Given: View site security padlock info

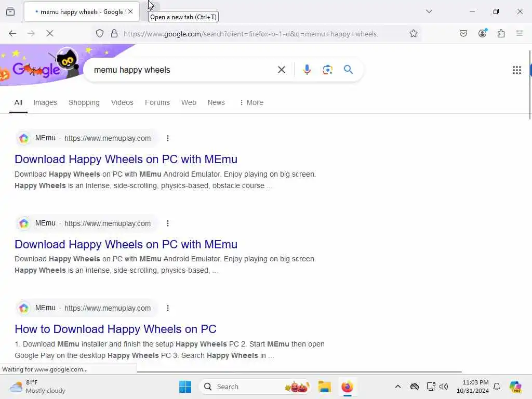Looking at the screenshot, I should point(114,33).
